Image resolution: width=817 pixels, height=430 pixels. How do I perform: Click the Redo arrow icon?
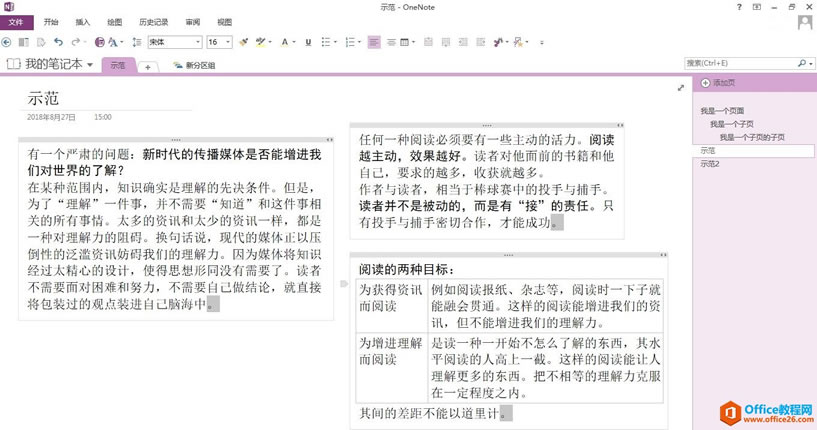76,42
